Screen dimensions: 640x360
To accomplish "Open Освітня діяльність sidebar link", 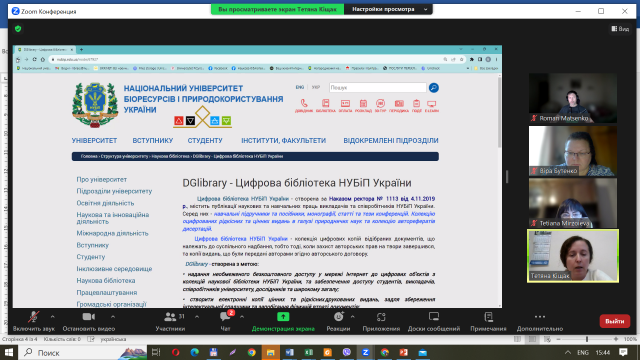I will [105, 203].
